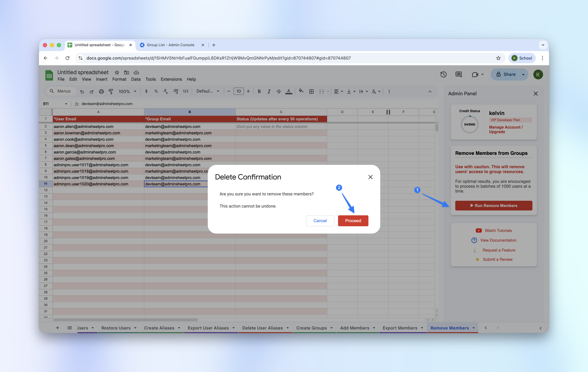
Task: Click Cancel in Delete Confirmation dialog
Action: (x=320, y=221)
